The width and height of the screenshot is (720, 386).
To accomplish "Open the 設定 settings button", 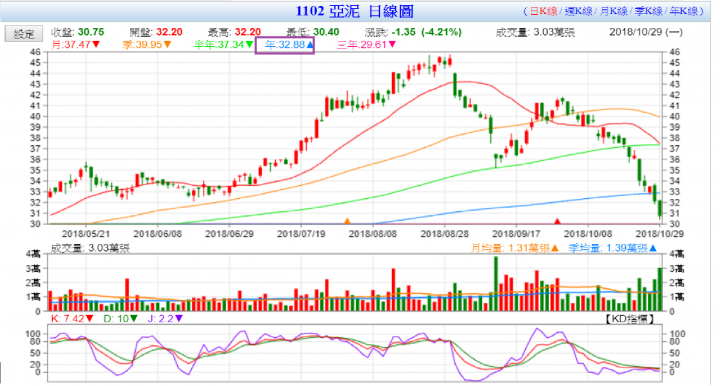I will click(24, 34).
